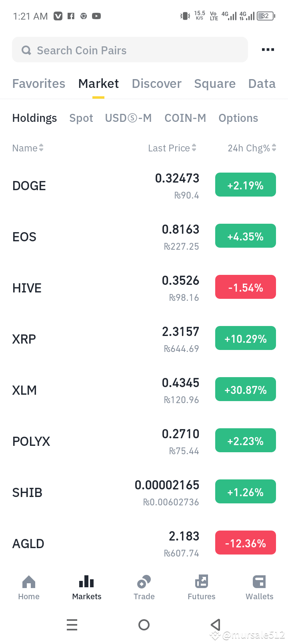Open the Trade icon in bottom bar
Viewport: 288px width, 644px height.
(144, 582)
